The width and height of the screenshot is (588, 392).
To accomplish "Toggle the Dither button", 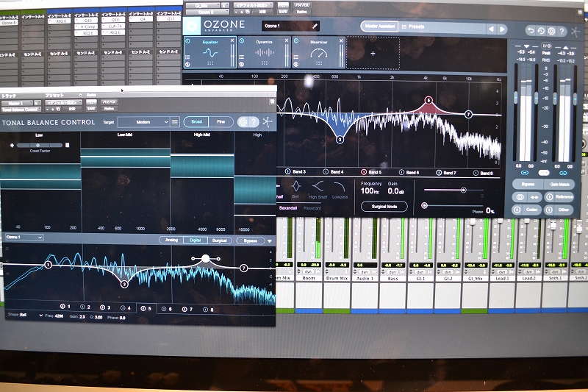I will (559, 210).
